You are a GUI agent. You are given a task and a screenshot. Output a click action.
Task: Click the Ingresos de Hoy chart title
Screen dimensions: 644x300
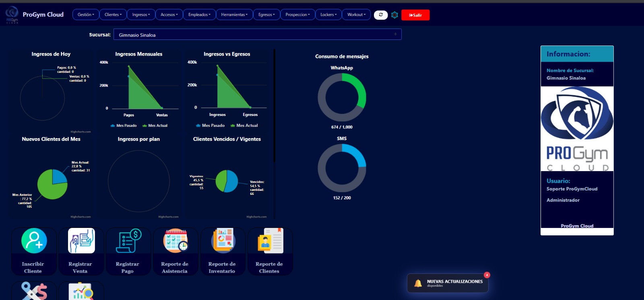tap(51, 54)
